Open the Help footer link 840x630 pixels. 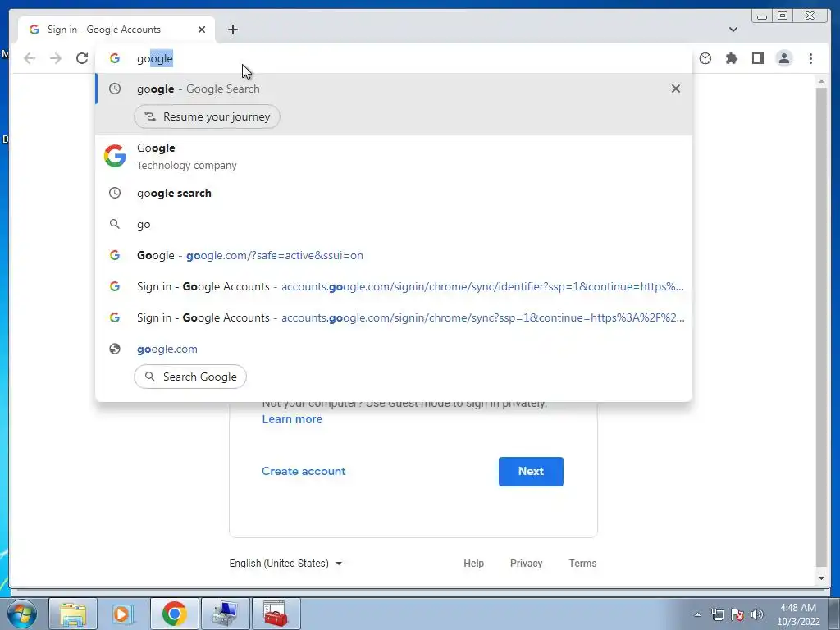click(473, 563)
